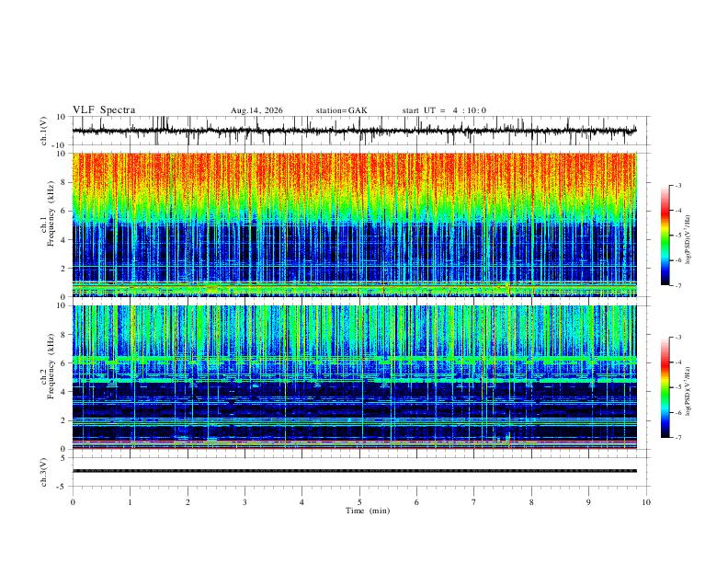Click the green 6 kHz band in ch.2 spectrogram
Screen dimensions: 728x563
(354, 360)
